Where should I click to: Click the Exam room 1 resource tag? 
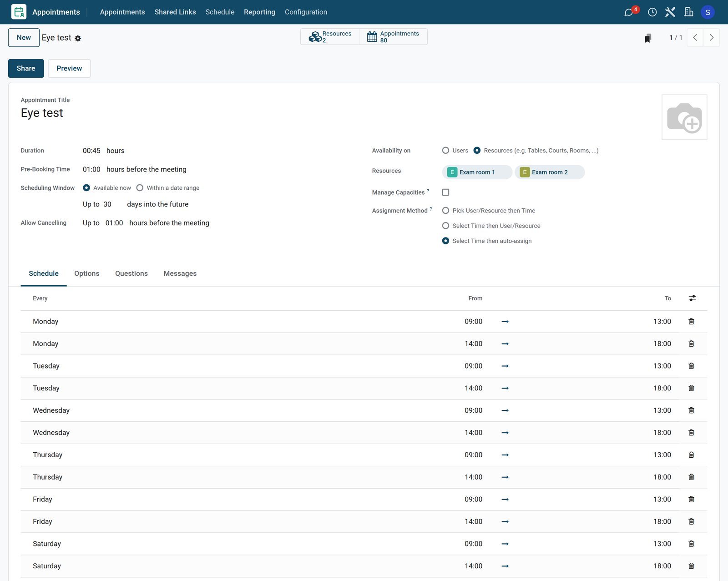pyautogui.click(x=477, y=172)
